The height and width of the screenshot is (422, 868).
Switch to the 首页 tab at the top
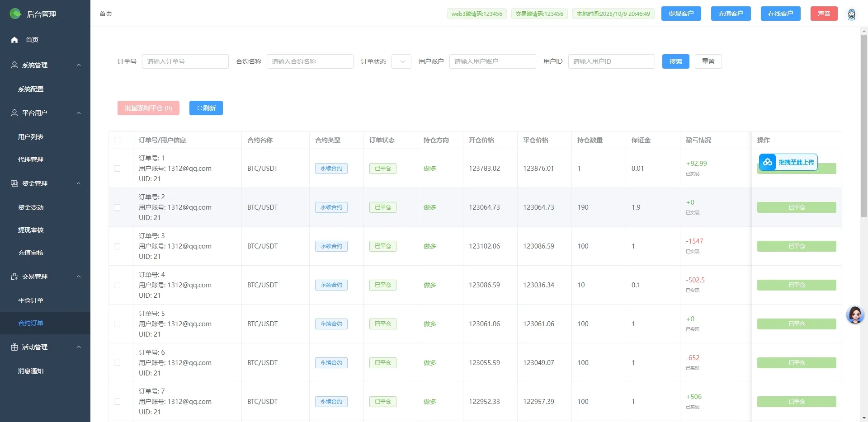click(x=106, y=14)
